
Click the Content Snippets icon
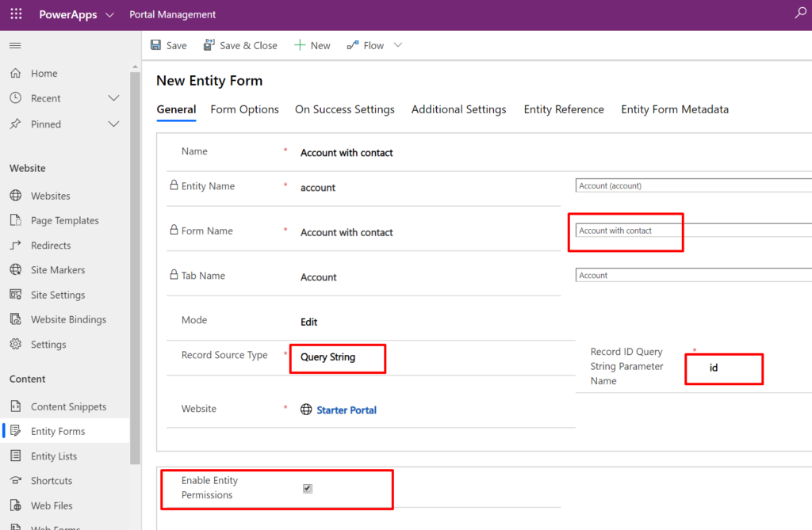16,406
